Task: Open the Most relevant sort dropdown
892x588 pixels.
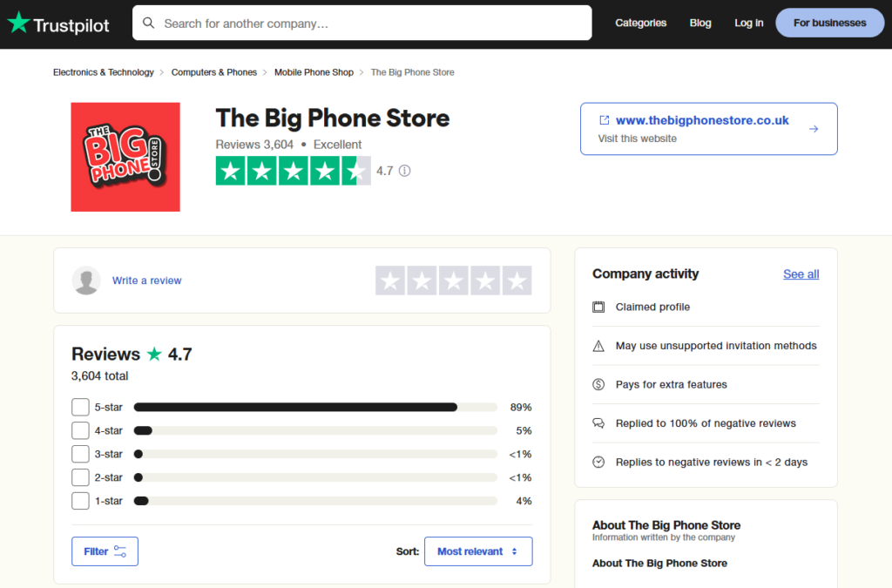Action: pyautogui.click(x=478, y=551)
